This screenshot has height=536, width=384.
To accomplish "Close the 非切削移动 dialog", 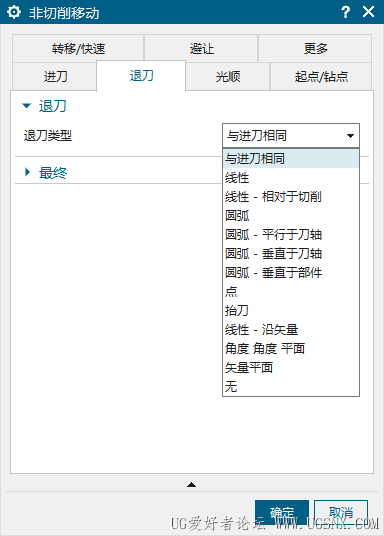I will pyautogui.click(x=369, y=12).
